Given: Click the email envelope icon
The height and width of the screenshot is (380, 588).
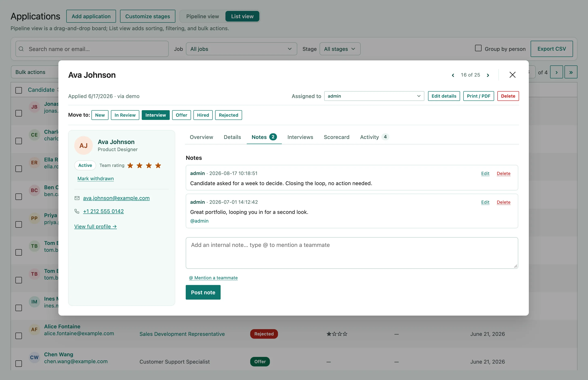Looking at the screenshot, I should (77, 198).
